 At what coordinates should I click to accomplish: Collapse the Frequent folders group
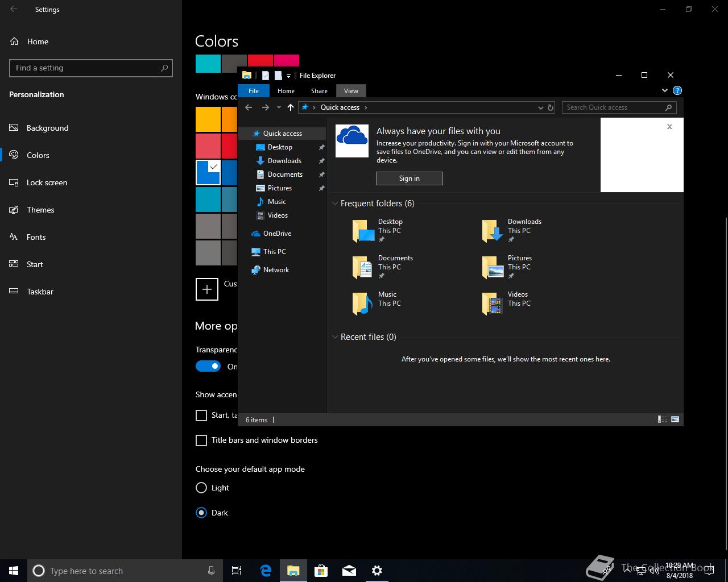click(335, 203)
